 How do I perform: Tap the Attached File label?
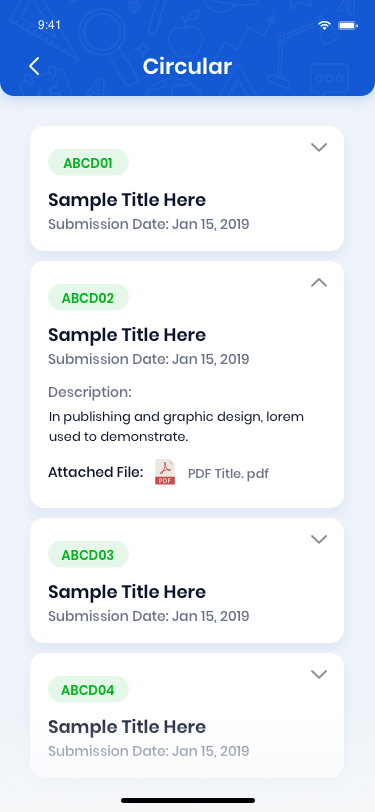[x=96, y=472]
